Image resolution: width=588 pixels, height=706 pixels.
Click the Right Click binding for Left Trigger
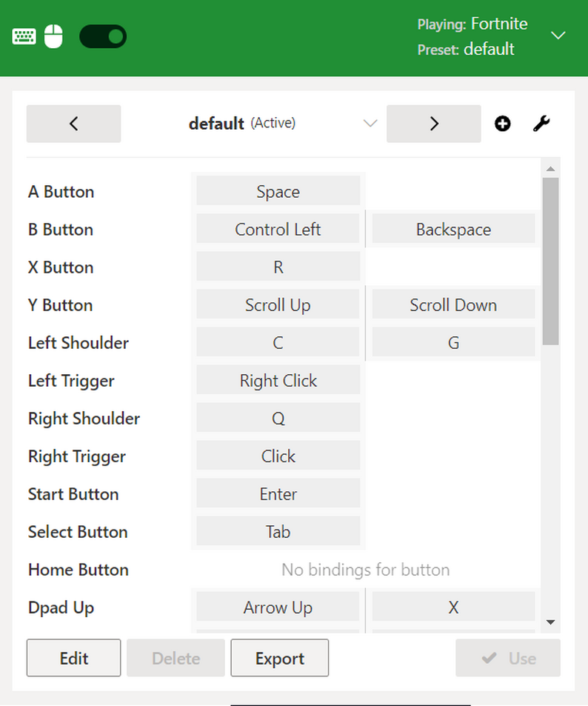278,381
